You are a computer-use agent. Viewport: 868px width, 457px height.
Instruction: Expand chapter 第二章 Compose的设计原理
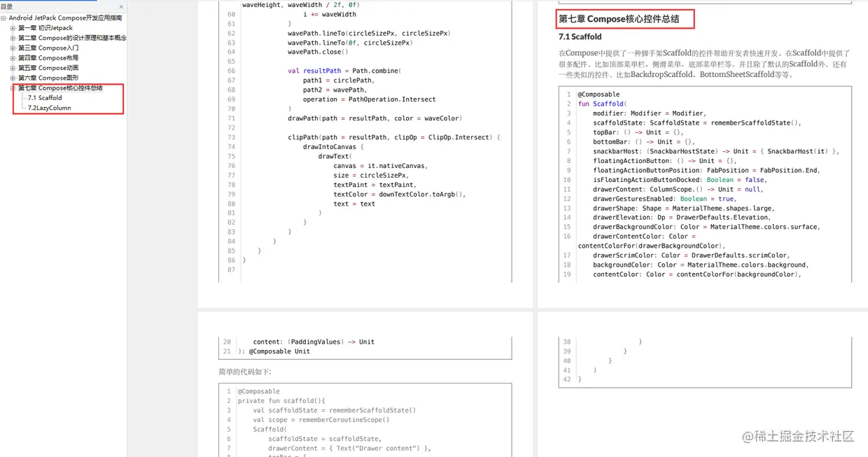tap(13, 38)
